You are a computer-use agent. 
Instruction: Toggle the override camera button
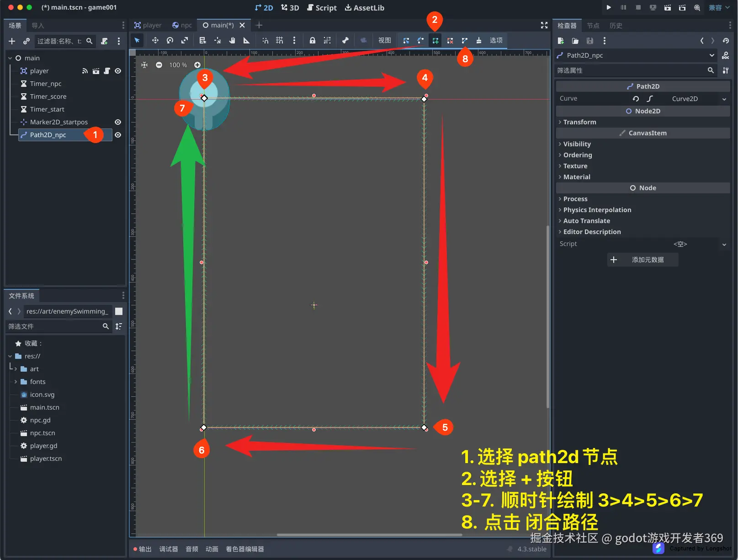pyautogui.click(x=363, y=40)
